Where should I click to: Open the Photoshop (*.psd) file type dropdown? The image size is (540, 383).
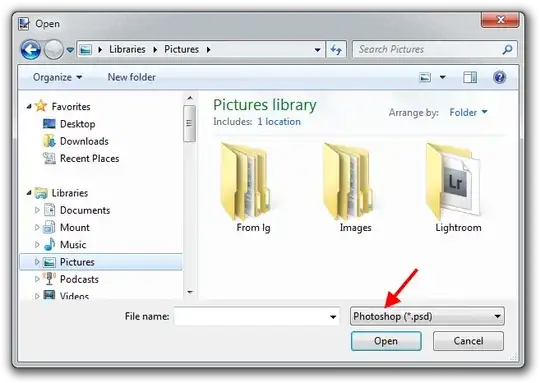(427, 316)
